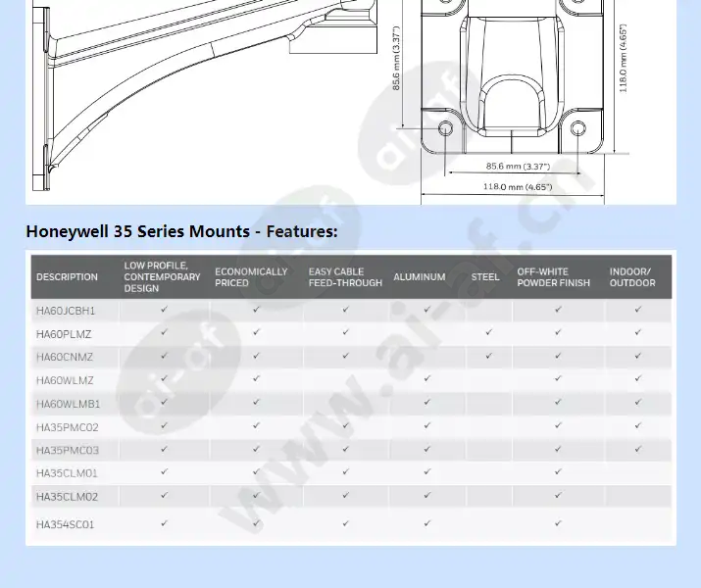Click the wall mount arm side-view drawing

click(x=205, y=95)
